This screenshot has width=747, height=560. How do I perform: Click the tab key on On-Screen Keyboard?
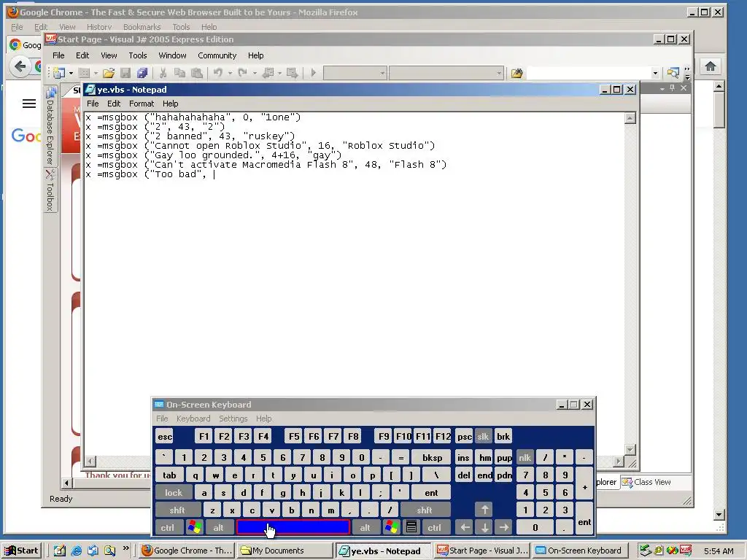pos(169,475)
